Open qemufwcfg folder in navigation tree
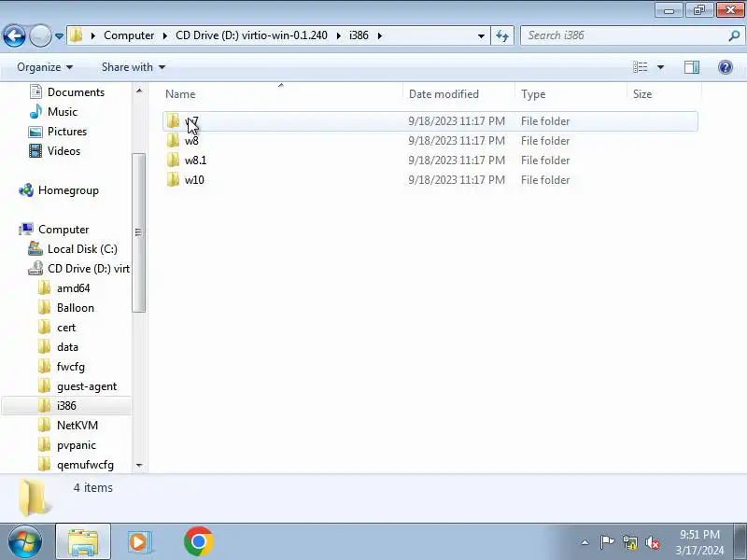Screen dimensions: 747x560 coord(85,464)
